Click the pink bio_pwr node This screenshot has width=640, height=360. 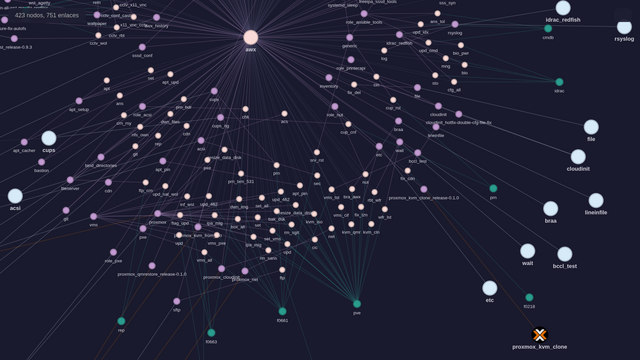point(461,45)
